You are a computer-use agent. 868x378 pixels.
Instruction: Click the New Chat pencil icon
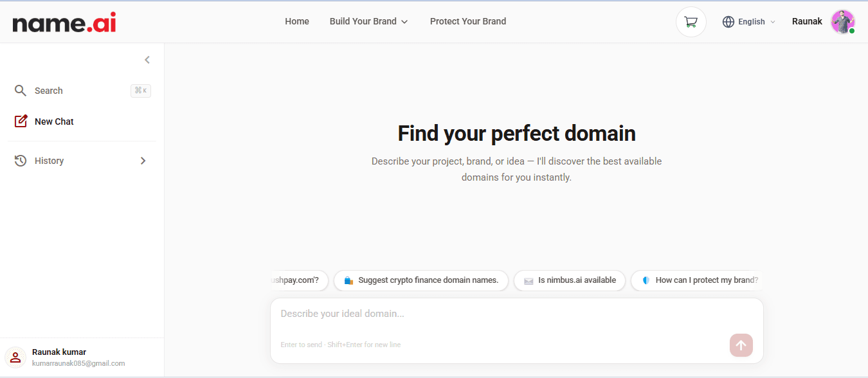coord(21,122)
